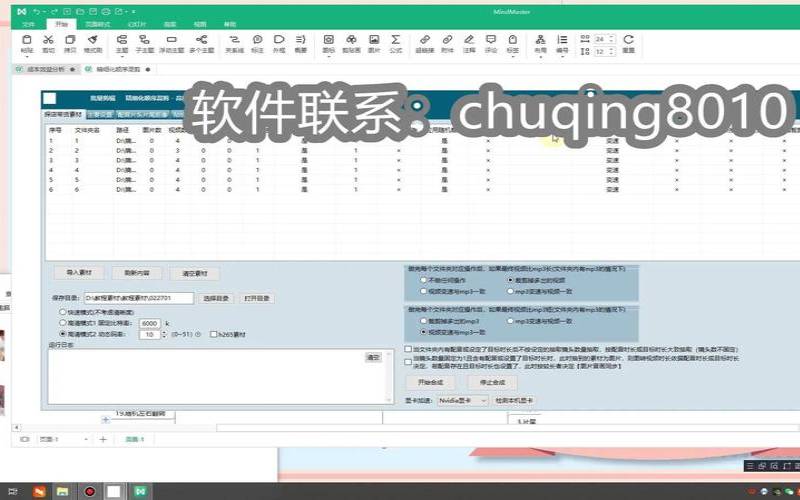The width and height of the screenshot is (800, 500).
Task: Click the Choose Directory button
Action: tap(216, 298)
